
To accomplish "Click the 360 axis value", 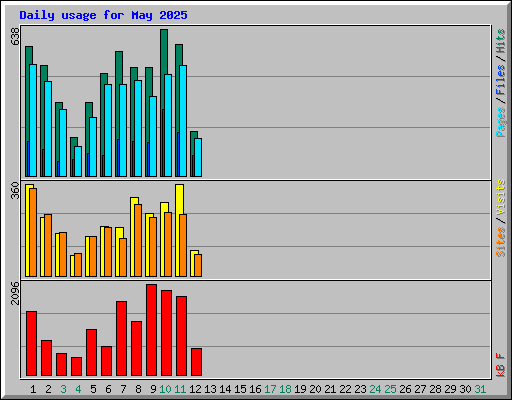I will point(15,190).
